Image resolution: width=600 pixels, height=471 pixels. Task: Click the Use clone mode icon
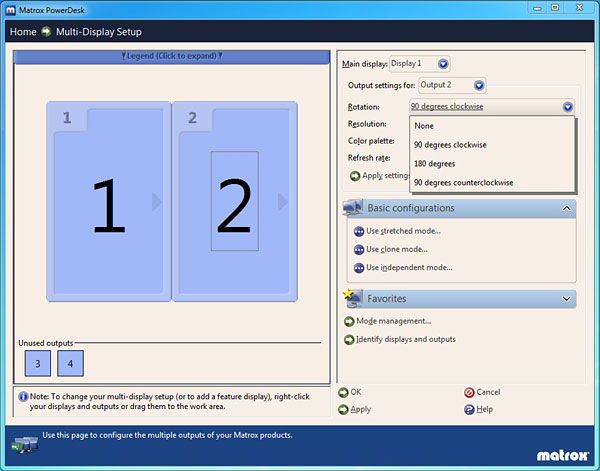359,250
